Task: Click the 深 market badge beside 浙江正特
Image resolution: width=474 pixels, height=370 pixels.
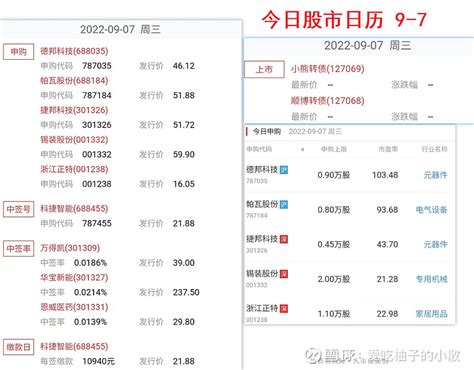Action: click(284, 309)
